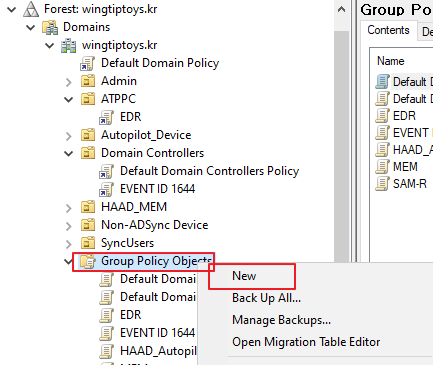
Task: Select Default Domain Controllers Policy text
Action: pos(210,171)
